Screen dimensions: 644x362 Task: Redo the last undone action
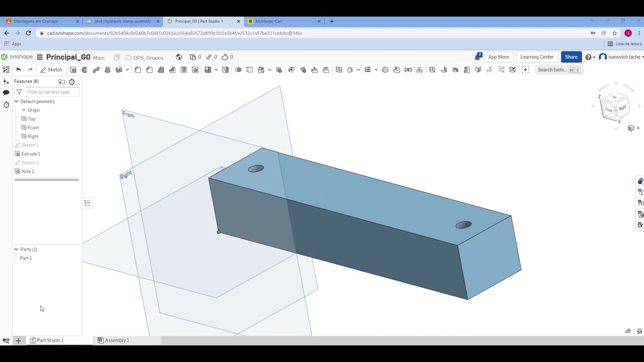point(30,70)
